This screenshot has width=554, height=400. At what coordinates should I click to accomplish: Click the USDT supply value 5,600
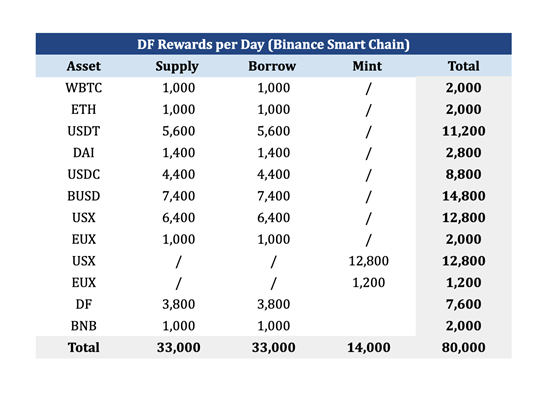(178, 131)
